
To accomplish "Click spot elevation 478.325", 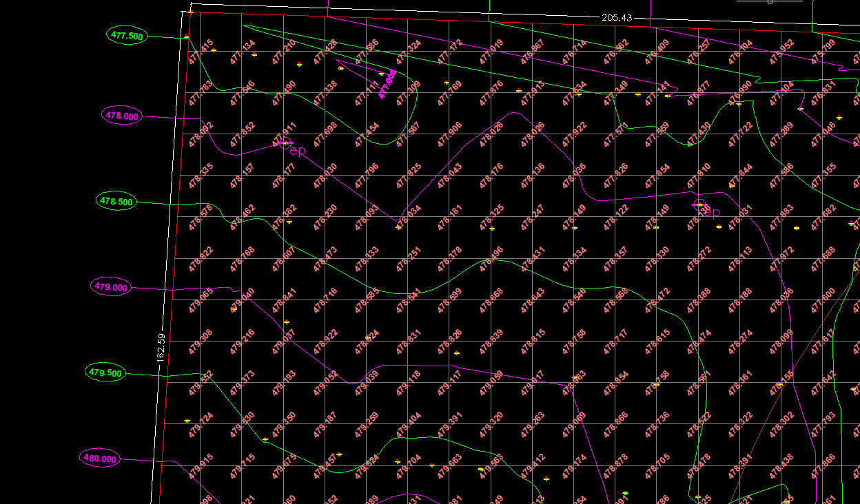I will 491,218.
